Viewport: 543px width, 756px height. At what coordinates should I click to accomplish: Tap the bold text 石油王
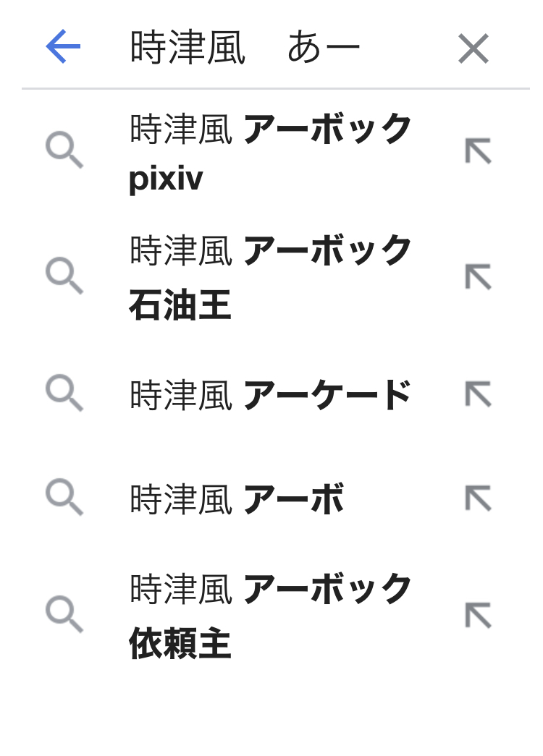coord(180,305)
